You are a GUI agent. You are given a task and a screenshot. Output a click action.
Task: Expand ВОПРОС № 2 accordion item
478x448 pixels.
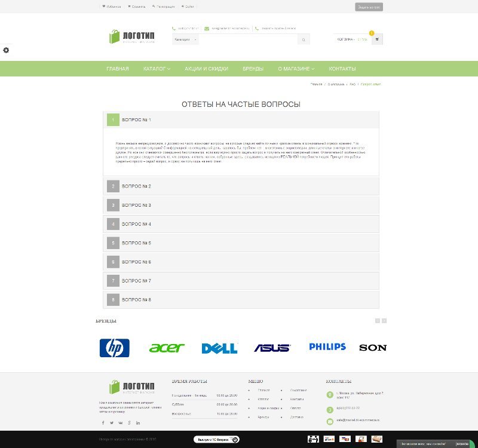pos(241,186)
